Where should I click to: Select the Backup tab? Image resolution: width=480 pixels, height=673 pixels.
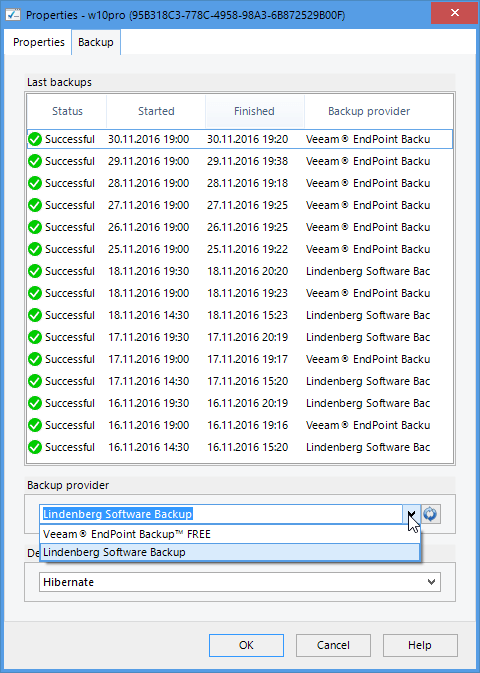click(x=96, y=42)
